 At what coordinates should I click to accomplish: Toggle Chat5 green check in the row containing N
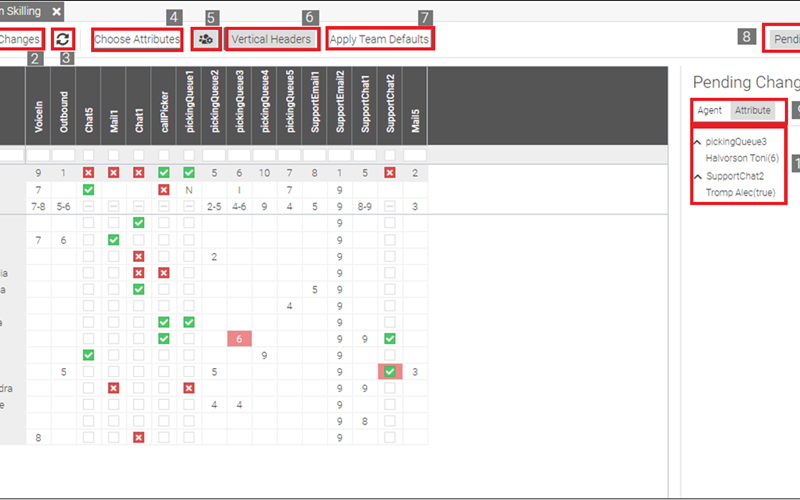(x=88, y=190)
